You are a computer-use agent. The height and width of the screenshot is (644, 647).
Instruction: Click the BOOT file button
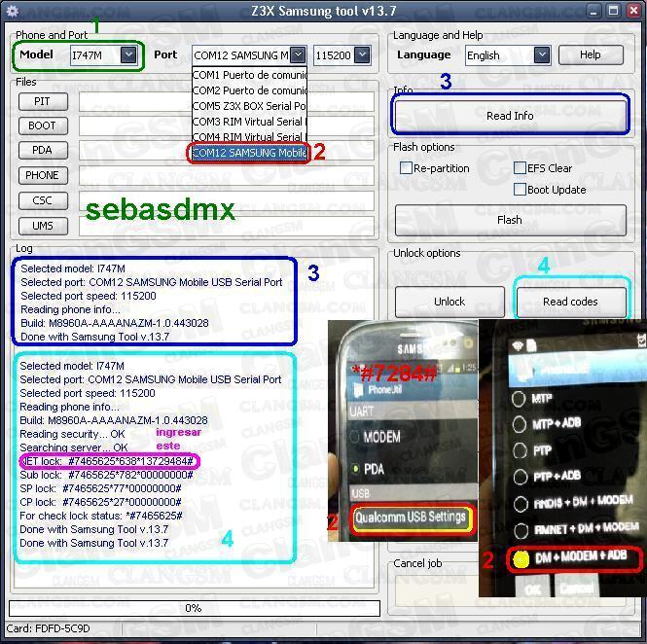[42, 125]
